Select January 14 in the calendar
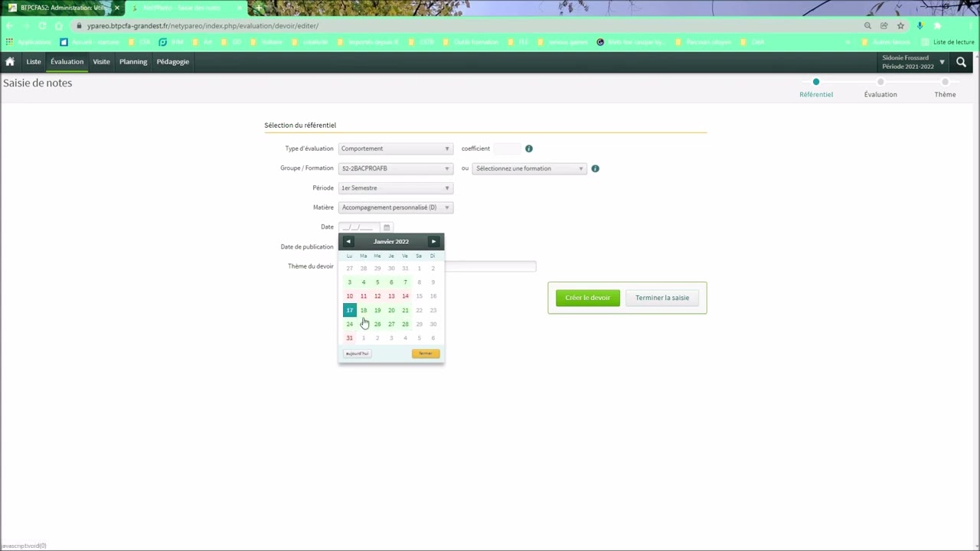This screenshot has width=980, height=551. 405,296
